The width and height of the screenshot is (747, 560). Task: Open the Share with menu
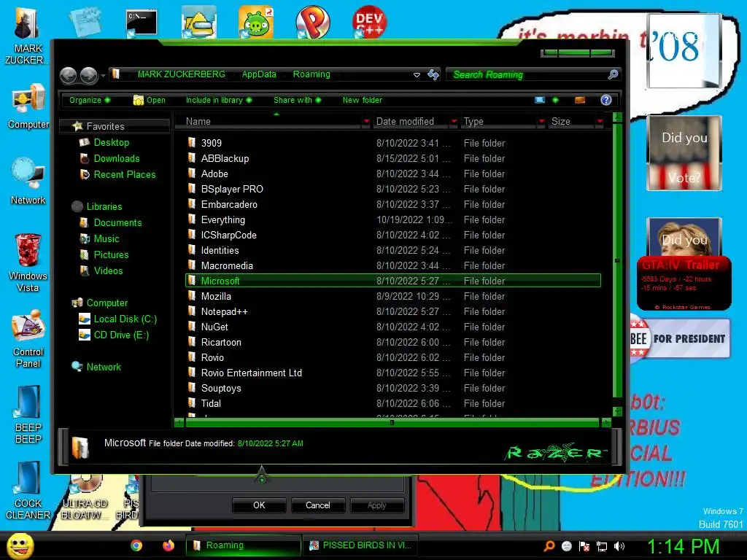(x=298, y=100)
